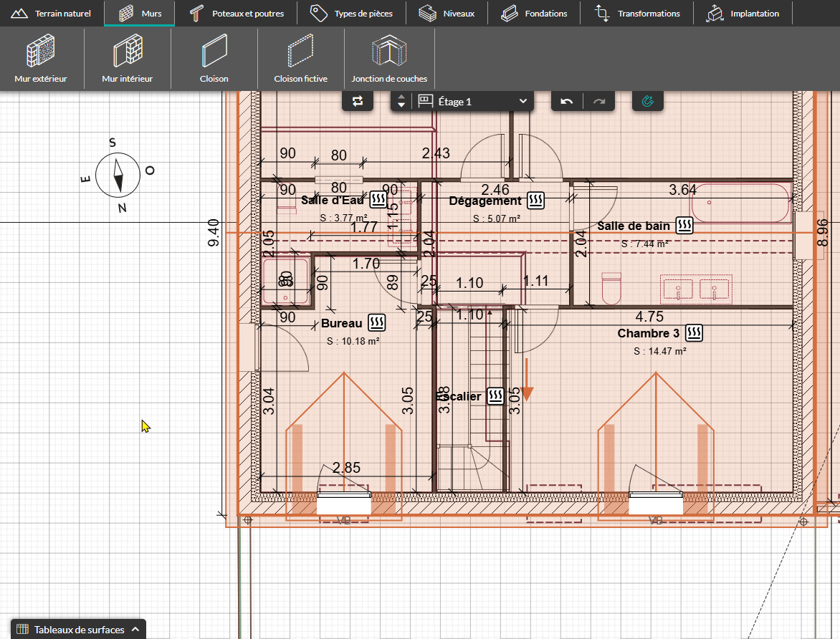Click the heating icon beside Chambre 3
The image size is (840, 639).
pyautogui.click(x=695, y=332)
